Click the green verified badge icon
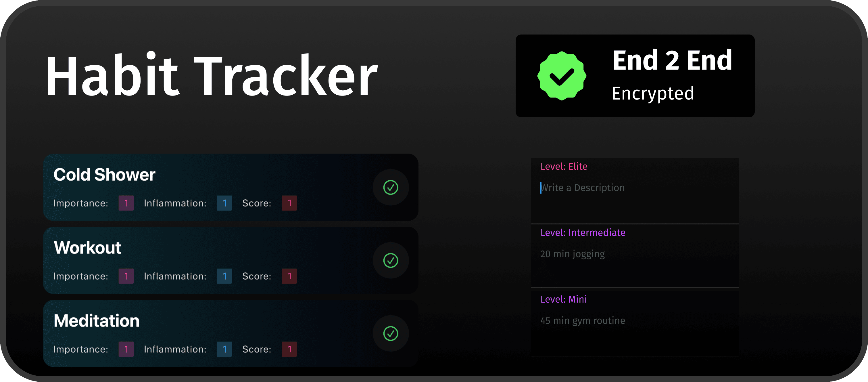Viewport: 868px width, 382px height. 562,76
